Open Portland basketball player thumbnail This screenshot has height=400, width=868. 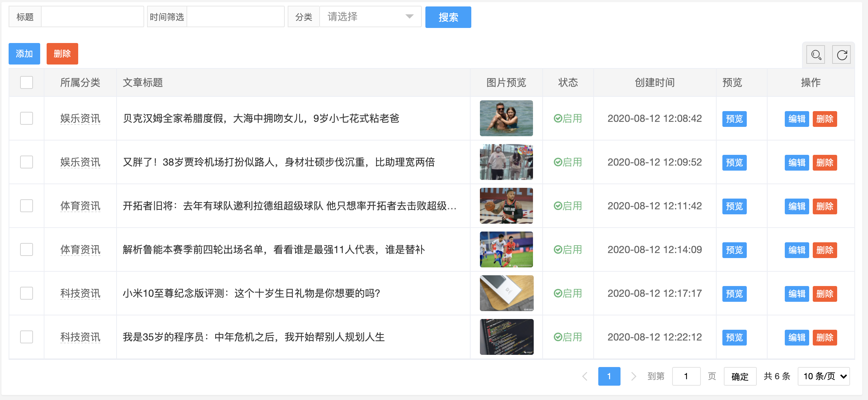(x=506, y=206)
